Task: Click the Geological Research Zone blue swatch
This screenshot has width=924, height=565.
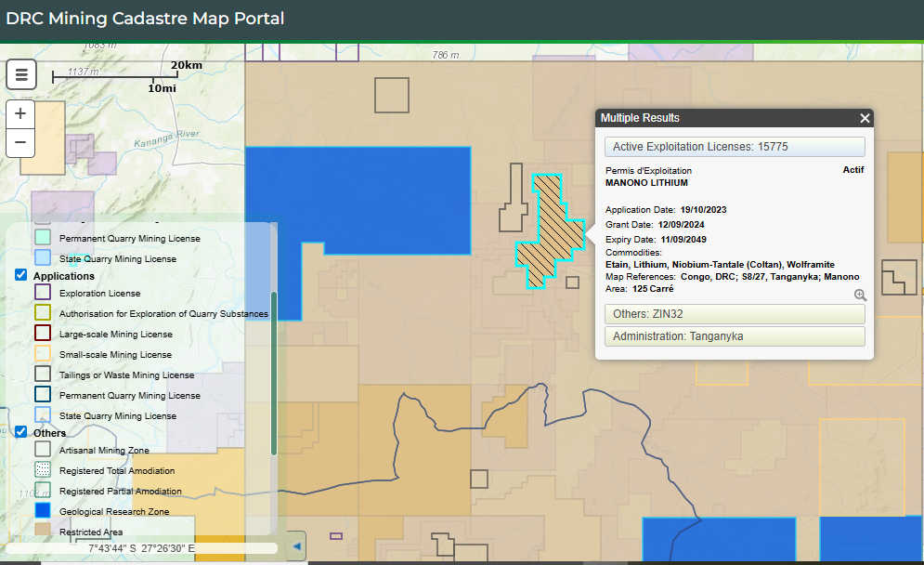Action: 43,510
